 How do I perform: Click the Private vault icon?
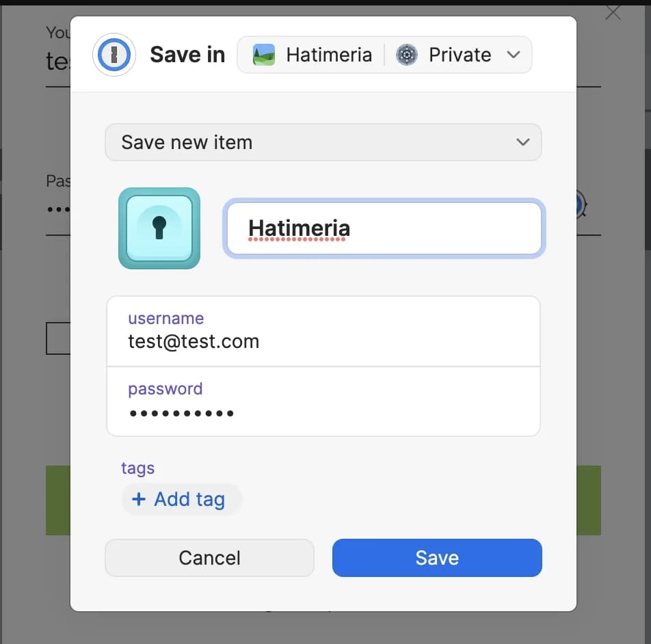[x=407, y=55]
